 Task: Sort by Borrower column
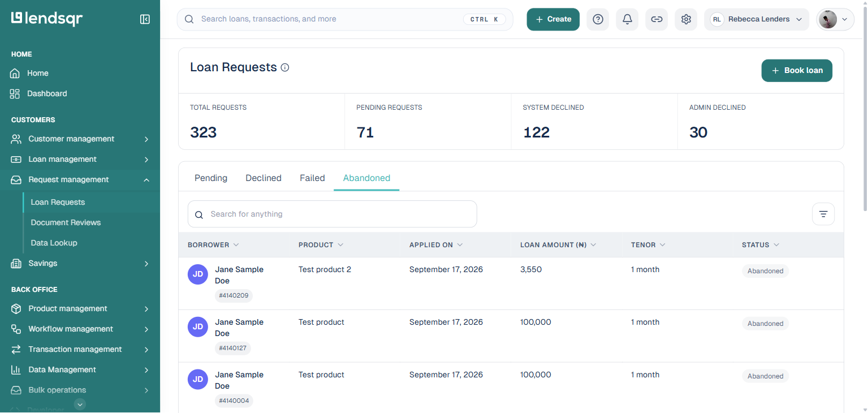point(213,245)
